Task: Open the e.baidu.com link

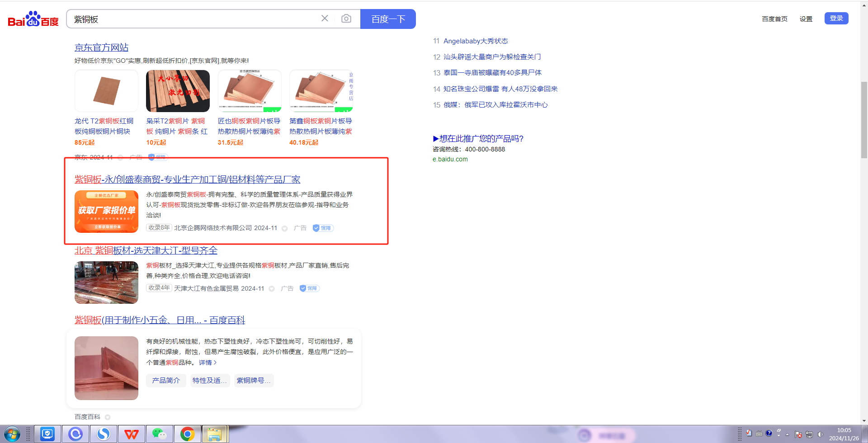Action: [x=450, y=159]
